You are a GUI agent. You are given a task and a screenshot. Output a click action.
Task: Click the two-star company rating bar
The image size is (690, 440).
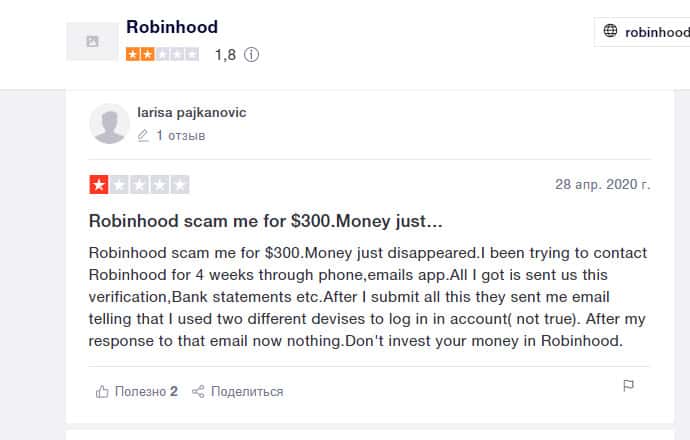[x=162, y=55]
